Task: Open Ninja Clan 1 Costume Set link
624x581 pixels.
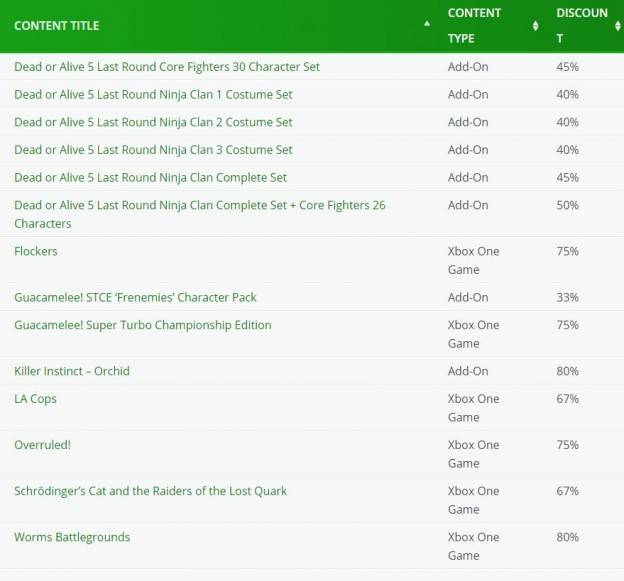Action: 153,95
